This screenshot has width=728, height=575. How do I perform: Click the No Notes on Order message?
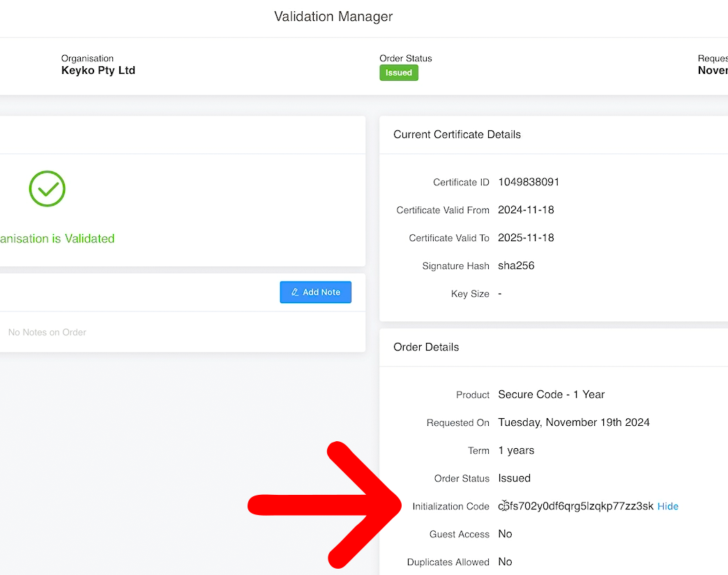click(47, 332)
